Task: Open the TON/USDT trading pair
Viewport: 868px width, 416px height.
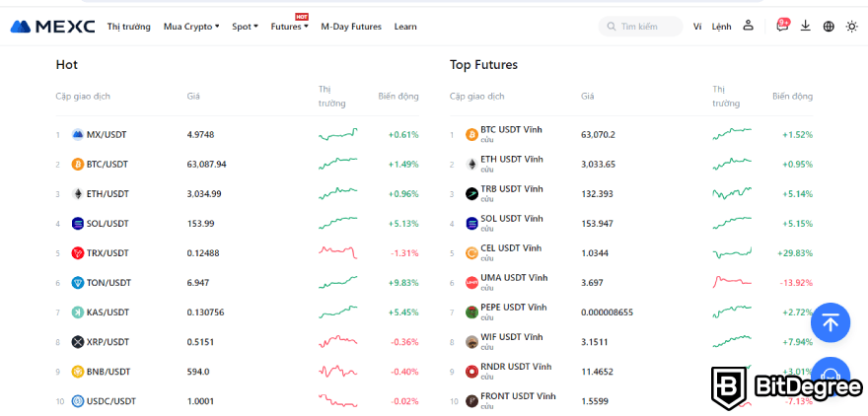Action: (109, 283)
